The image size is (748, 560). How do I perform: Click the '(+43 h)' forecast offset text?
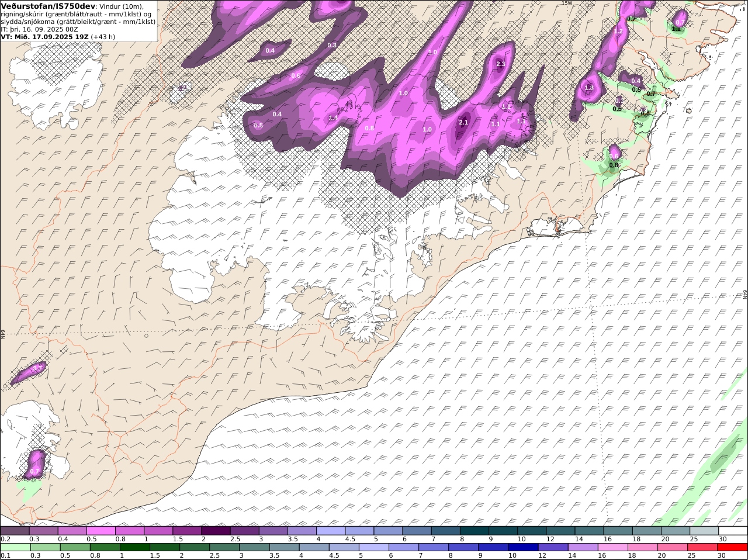coord(103,36)
